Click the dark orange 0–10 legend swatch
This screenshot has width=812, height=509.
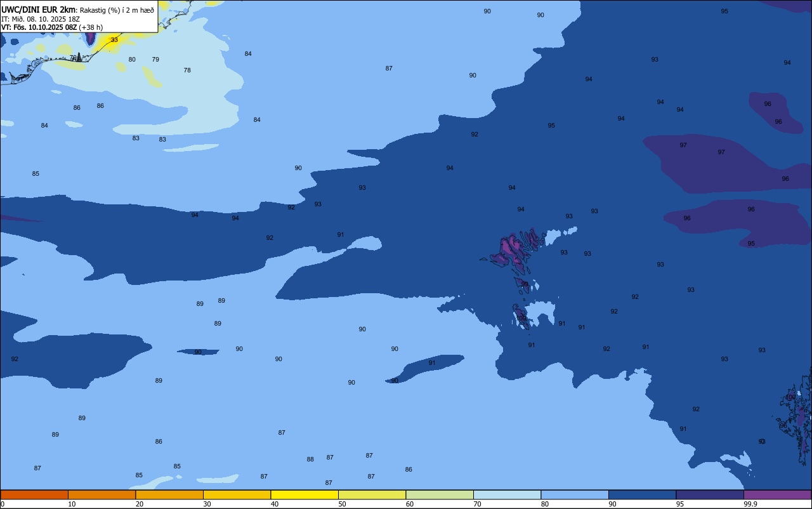click(34, 494)
